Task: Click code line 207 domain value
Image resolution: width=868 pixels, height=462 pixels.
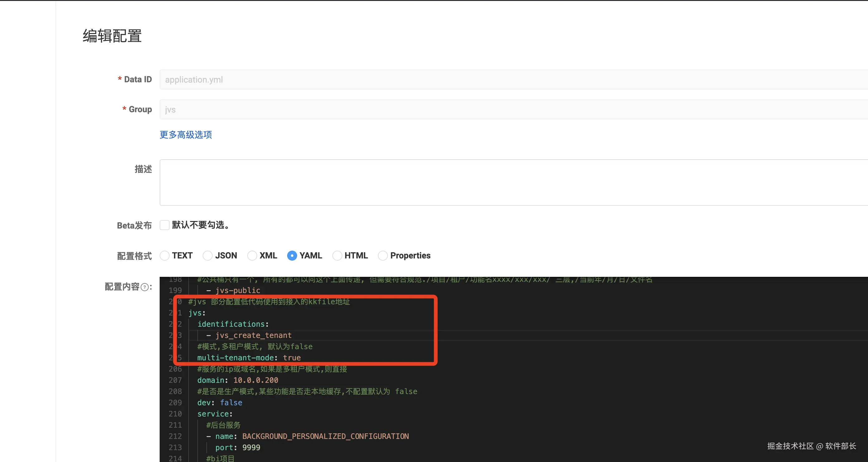Action: [x=256, y=380]
